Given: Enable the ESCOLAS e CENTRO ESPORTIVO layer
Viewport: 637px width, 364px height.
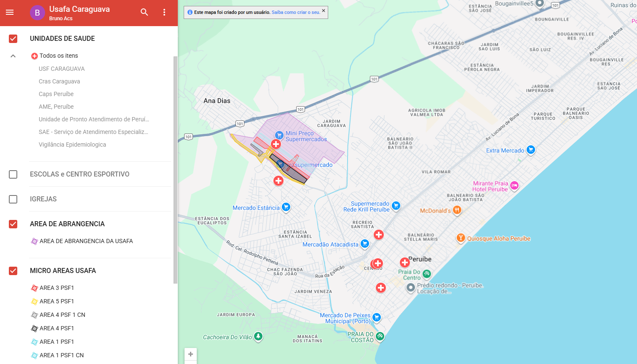Looking at the screenshot, I should click(x=13, y=174).
